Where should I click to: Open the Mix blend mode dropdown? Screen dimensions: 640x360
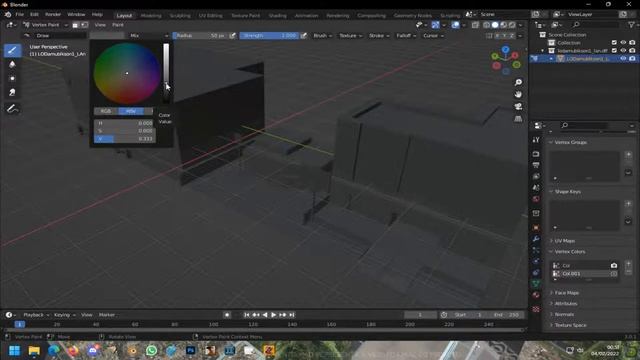pos(149,36)
